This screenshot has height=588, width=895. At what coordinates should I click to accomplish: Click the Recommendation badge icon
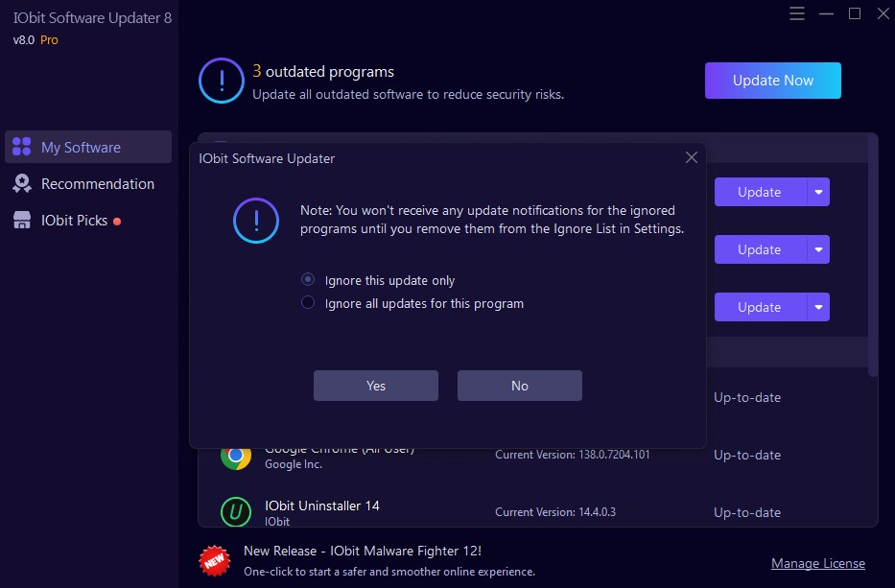click(21, 183)
